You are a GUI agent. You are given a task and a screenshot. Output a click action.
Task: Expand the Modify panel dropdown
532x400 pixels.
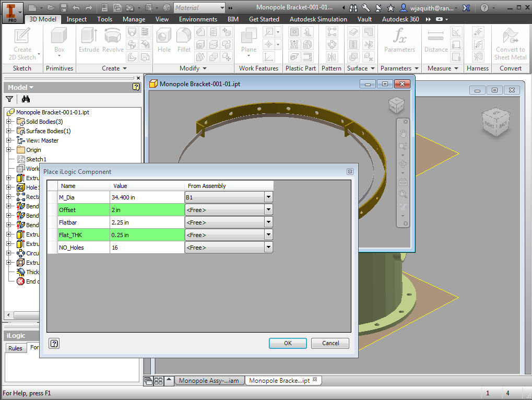coord(193,68)
